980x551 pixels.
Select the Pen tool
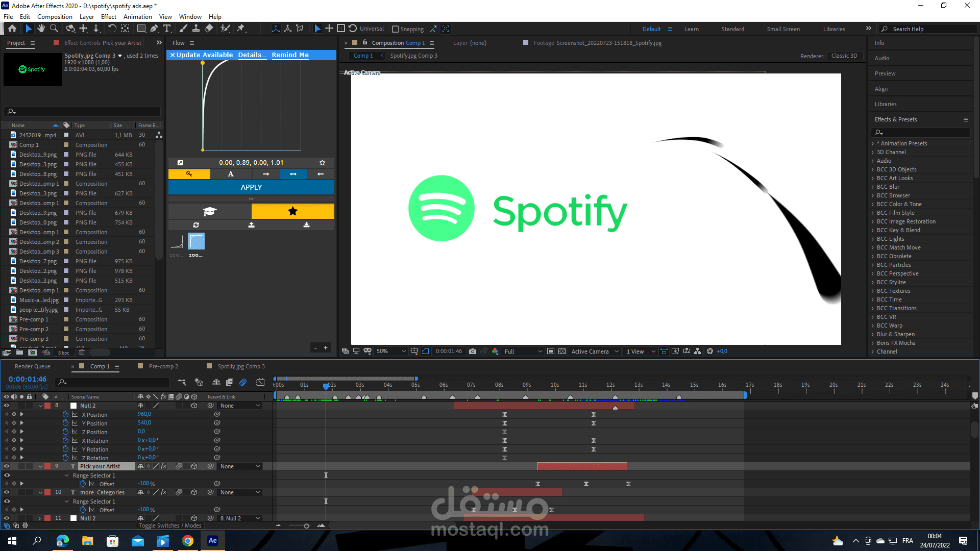pyautogui.click(x=154, y=29)
